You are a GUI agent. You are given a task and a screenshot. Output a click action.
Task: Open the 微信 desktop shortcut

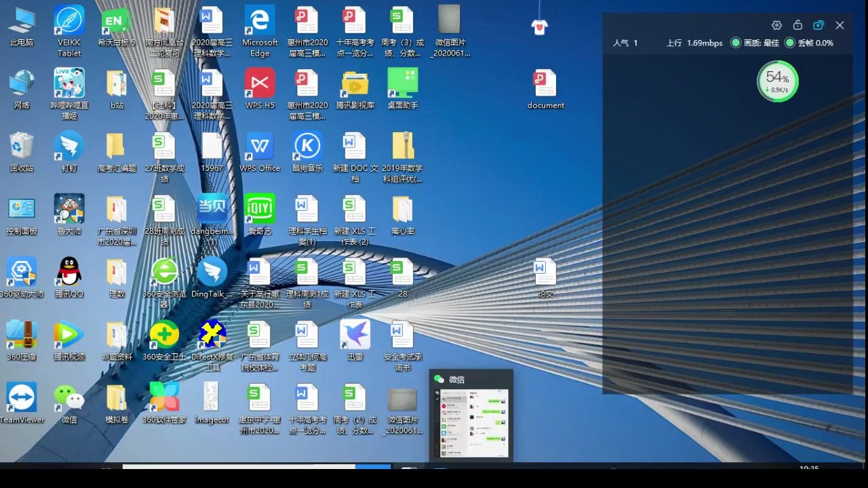pyautogui.click(x=69, y=403)
